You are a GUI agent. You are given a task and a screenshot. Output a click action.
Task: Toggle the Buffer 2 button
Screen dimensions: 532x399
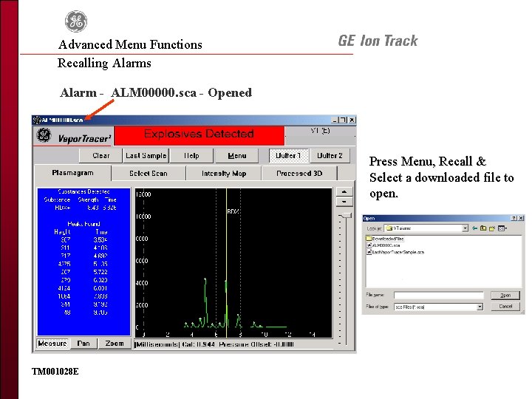pos(330,156)
